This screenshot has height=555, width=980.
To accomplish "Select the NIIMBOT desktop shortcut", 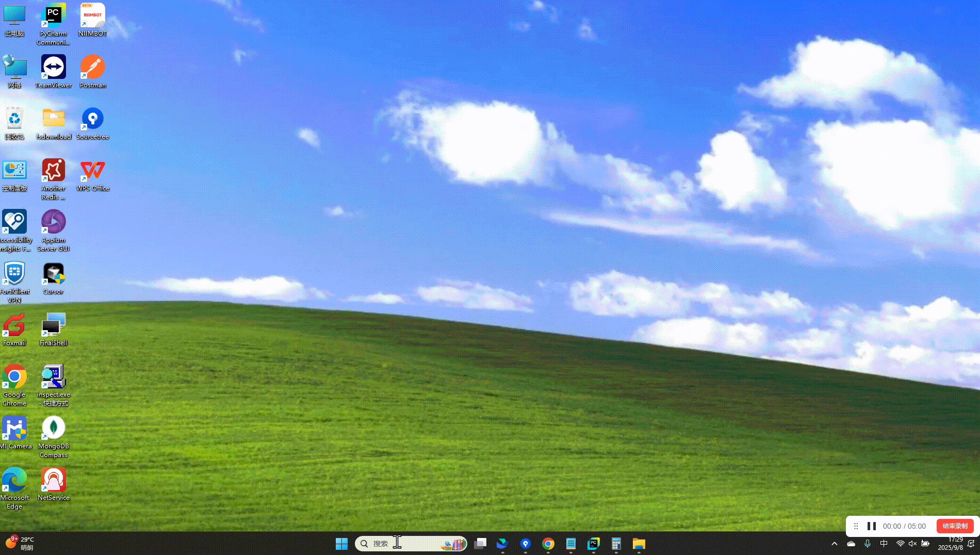I will [x=93, y=21].
